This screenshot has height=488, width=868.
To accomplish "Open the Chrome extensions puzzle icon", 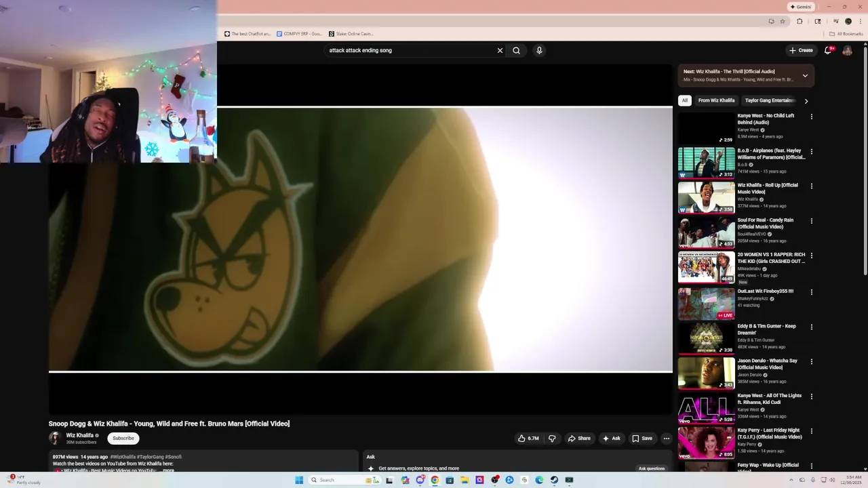I will 800,21.
